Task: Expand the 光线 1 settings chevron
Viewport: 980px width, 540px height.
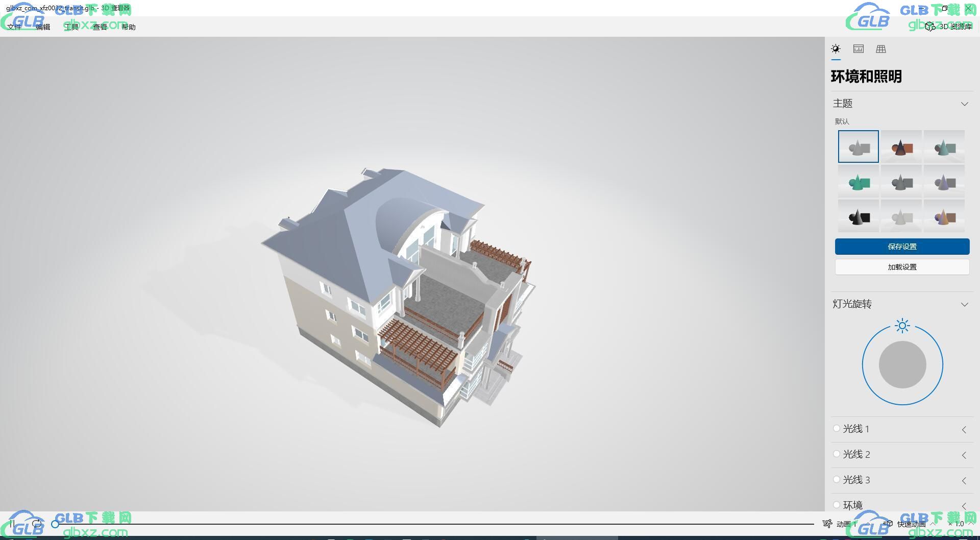Action: (964, 430)
